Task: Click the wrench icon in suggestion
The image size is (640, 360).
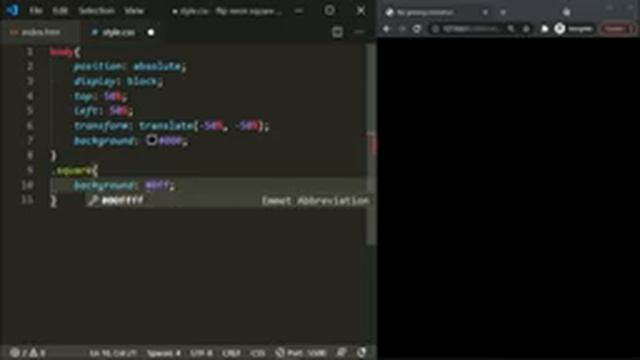Action: tap(93, 200)
